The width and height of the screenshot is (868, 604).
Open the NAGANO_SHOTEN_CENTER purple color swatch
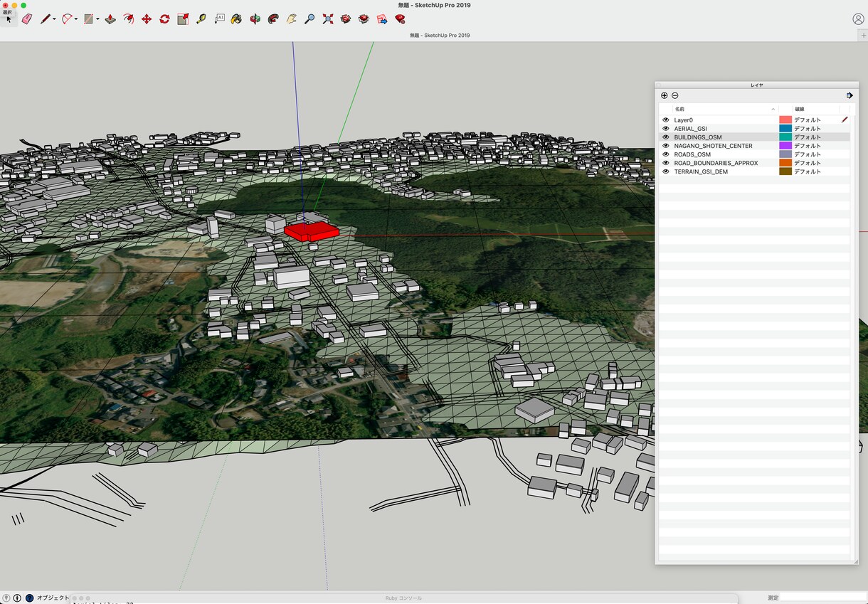pyautogui.click(x=785, y=146)
